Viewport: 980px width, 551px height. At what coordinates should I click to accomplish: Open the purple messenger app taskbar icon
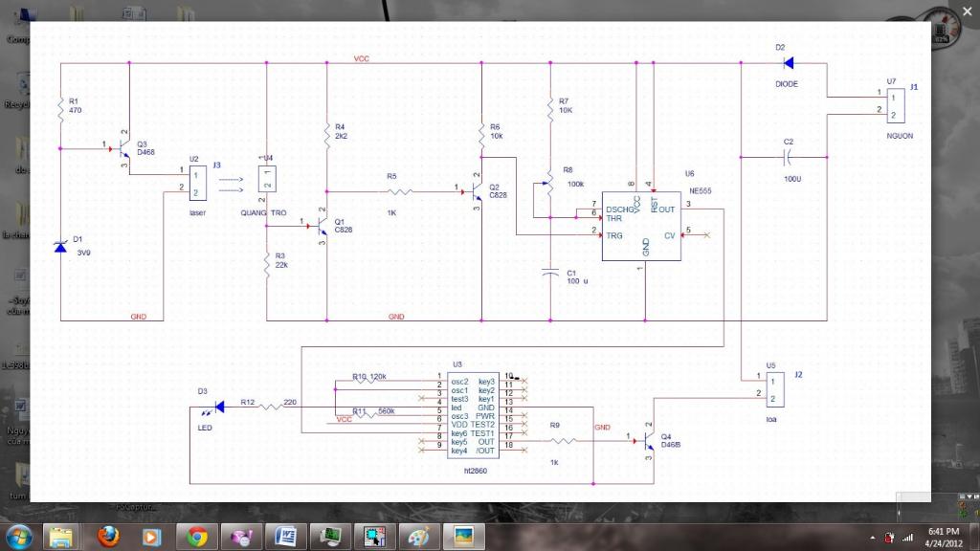click(241, 538)
